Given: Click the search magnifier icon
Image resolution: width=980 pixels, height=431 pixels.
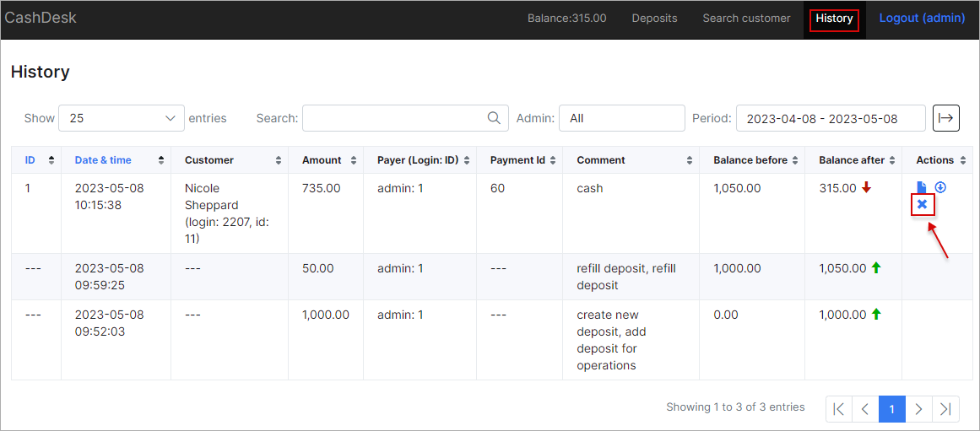Looking at the screenshot, I should coord(494,117).
